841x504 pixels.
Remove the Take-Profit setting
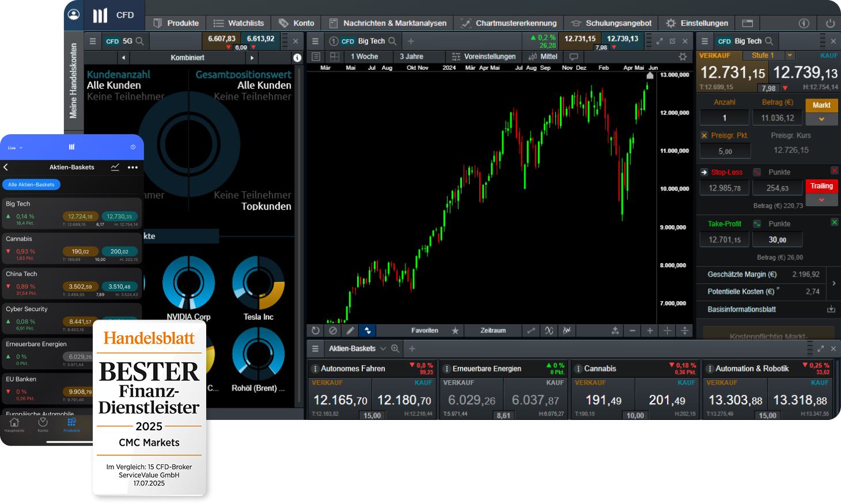[x=835, y=222]
